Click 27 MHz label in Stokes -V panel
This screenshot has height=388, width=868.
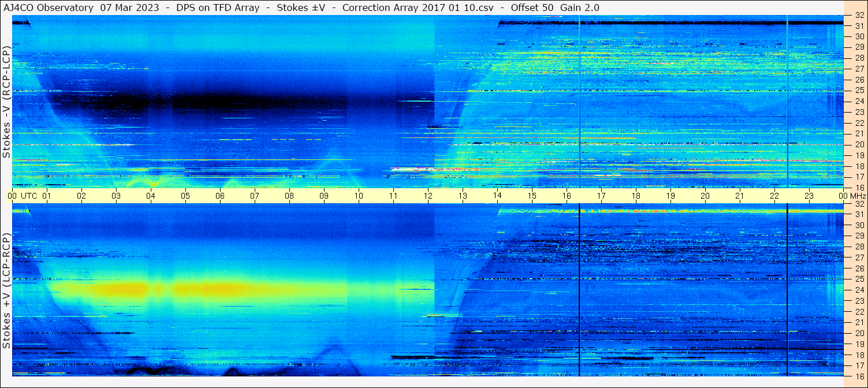tap(859, 69)
